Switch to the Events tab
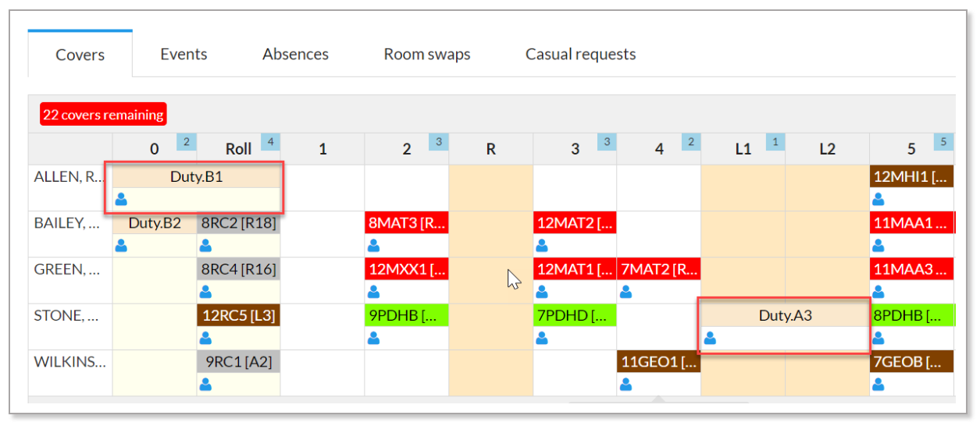 pyautogui.click(x=184, y=55)
